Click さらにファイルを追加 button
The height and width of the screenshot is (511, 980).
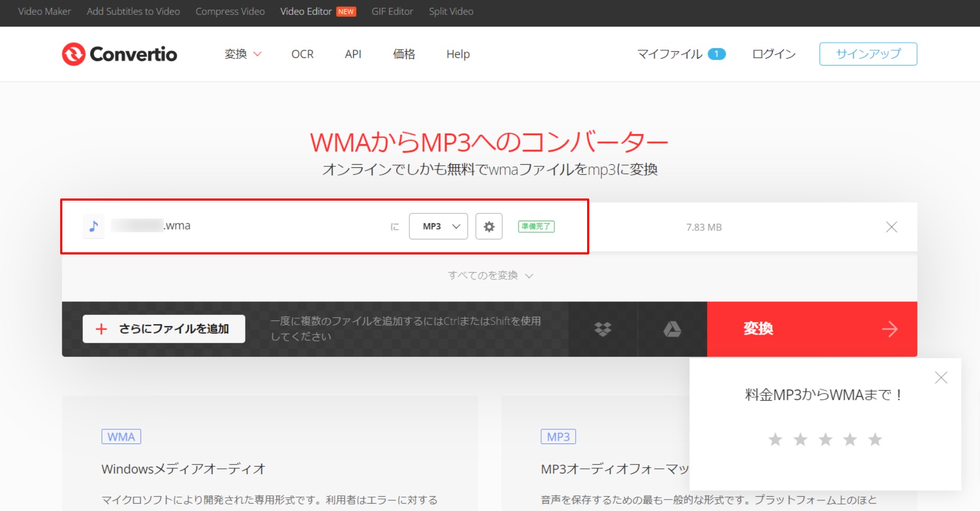(164, 329)
